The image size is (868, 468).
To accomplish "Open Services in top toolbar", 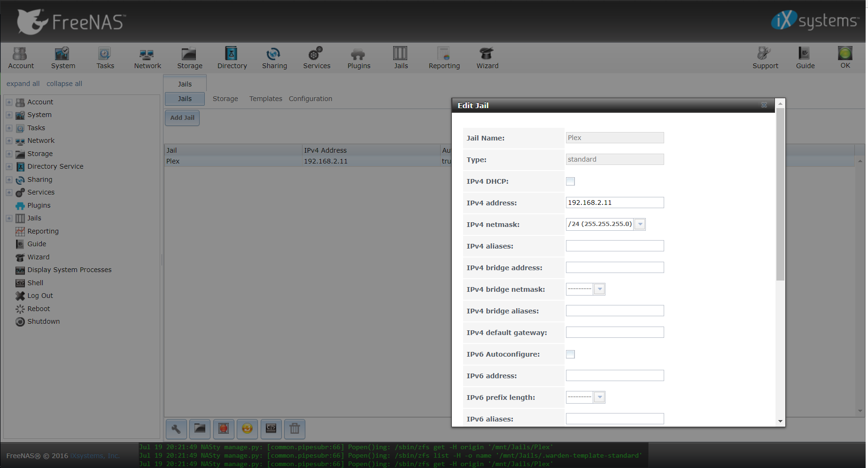I will pyautogui.click(x=317, y=58).
